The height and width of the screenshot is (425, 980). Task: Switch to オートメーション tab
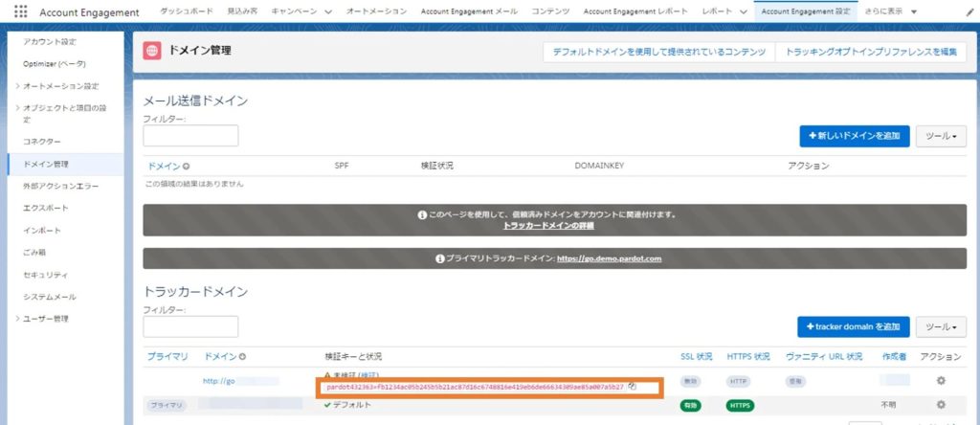[x=376, y=11]
